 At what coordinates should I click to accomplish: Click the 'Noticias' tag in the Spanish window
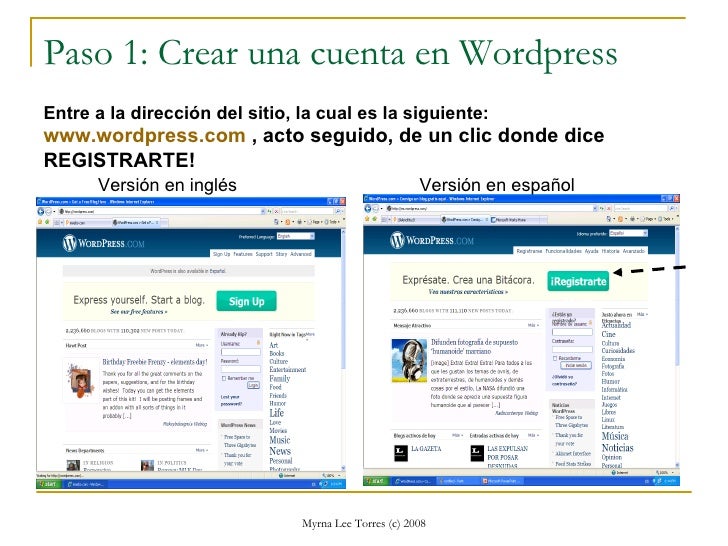pos(618,448)
